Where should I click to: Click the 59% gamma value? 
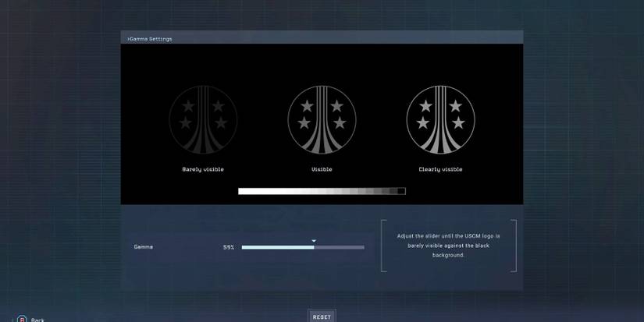[229, 247]
